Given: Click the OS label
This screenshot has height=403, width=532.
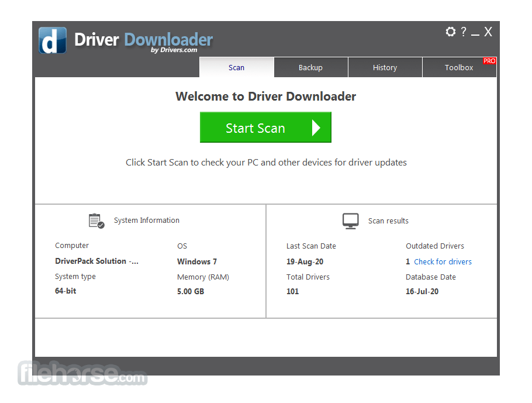Looking at the screenshot, I should coord(182,246).
